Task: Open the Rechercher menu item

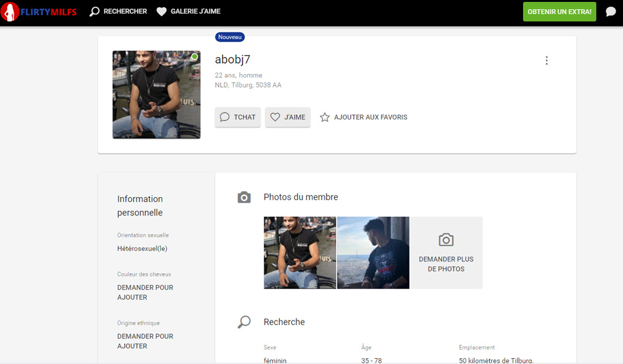Action: [x=125, y=12]
